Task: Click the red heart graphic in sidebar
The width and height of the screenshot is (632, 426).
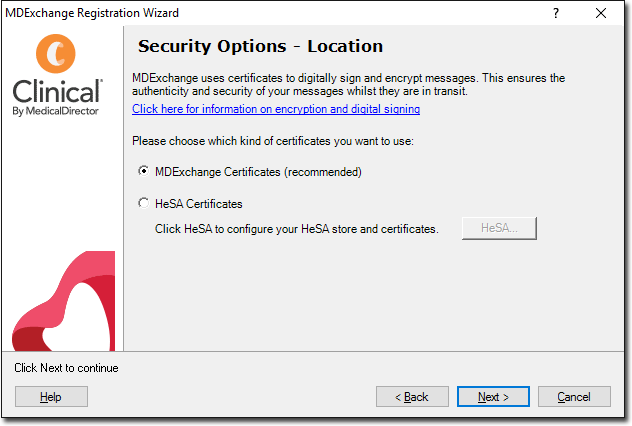Action: 64,301
